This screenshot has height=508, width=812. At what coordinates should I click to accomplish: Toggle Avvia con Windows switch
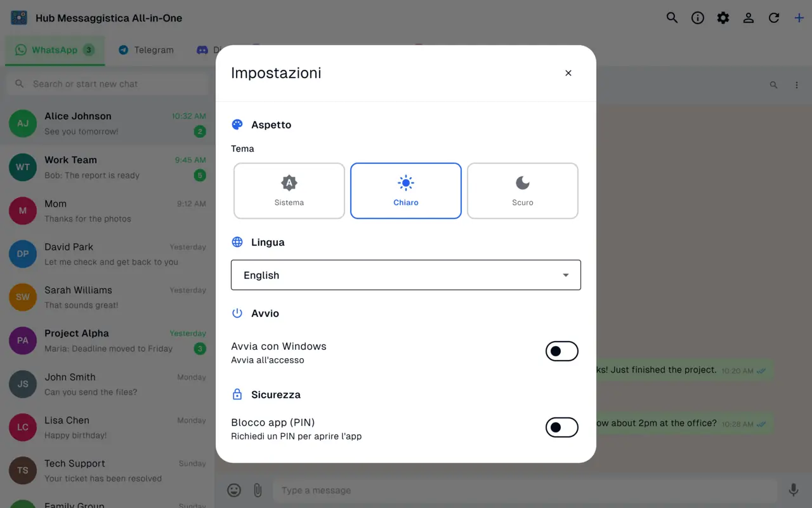(562, 351)
